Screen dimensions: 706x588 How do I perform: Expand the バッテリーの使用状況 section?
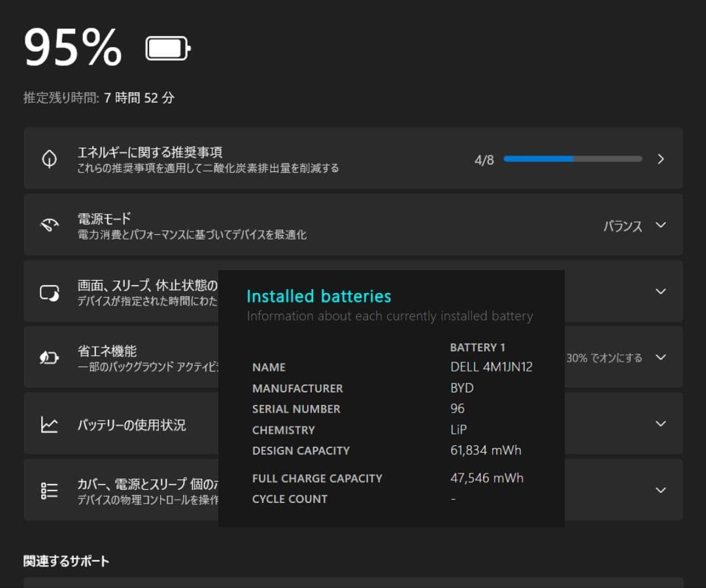click(x=660, y=424)
